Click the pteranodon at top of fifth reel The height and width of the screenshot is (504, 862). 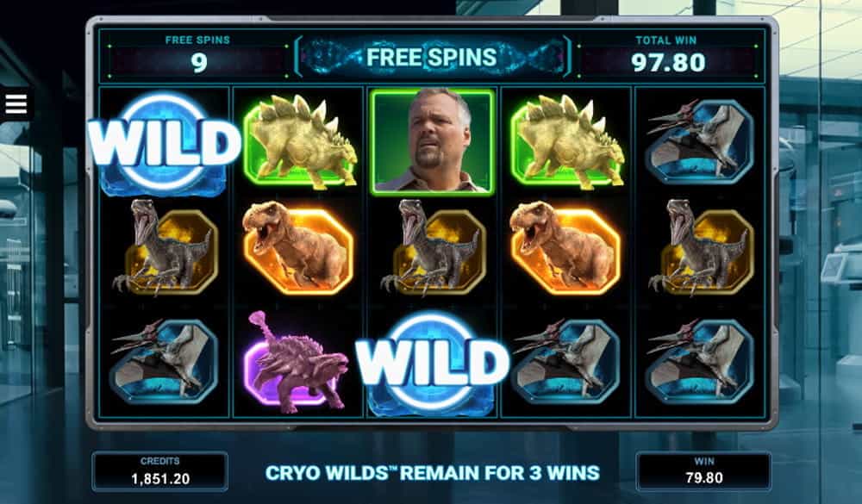[700, 140]
